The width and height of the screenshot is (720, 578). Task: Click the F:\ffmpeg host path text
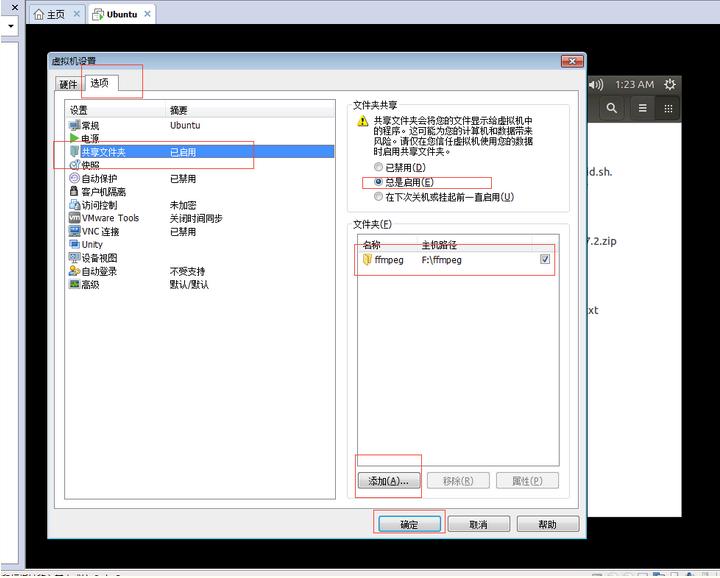[442, 260]
